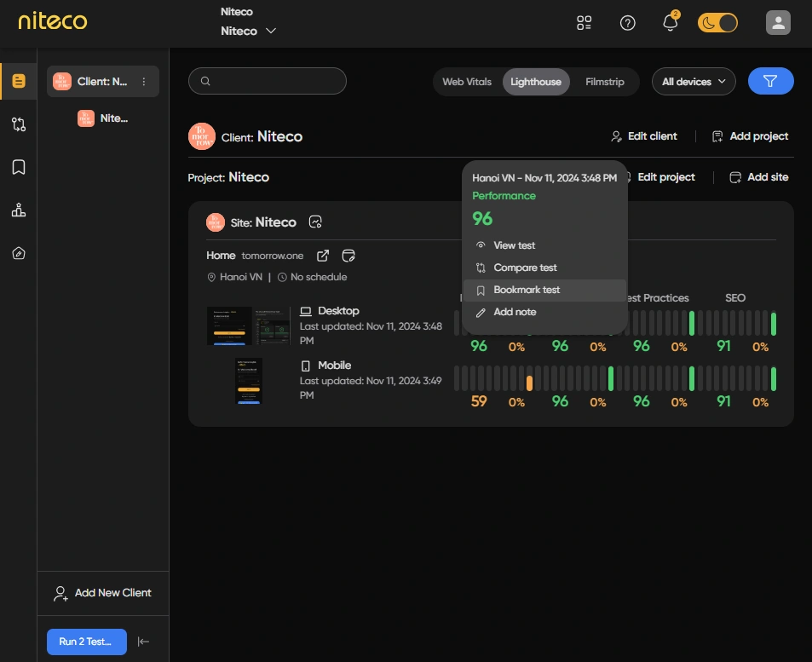The width and height of the screenshot is (812, 662).
Task: Click No schedule label
Action: click(x=319, y=277)
